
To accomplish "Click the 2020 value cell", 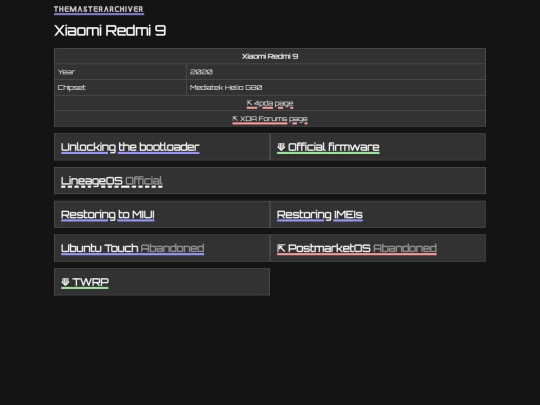I will (x=336, y=72).
